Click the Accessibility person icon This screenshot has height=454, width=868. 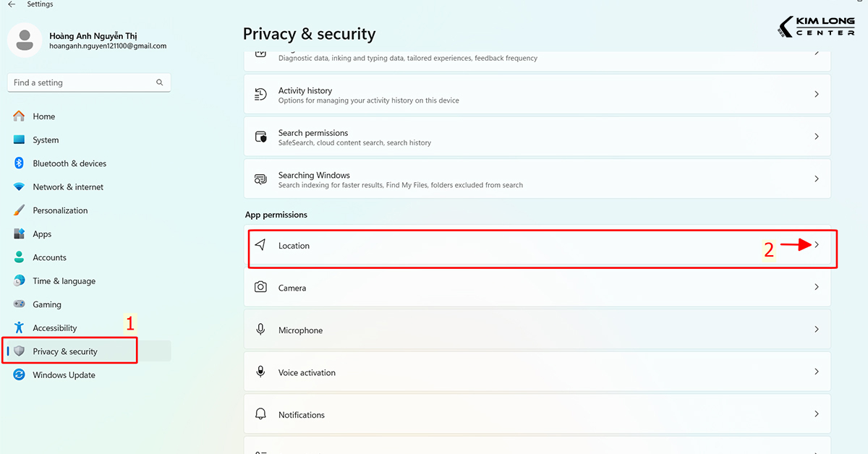(x=19, y=328)
